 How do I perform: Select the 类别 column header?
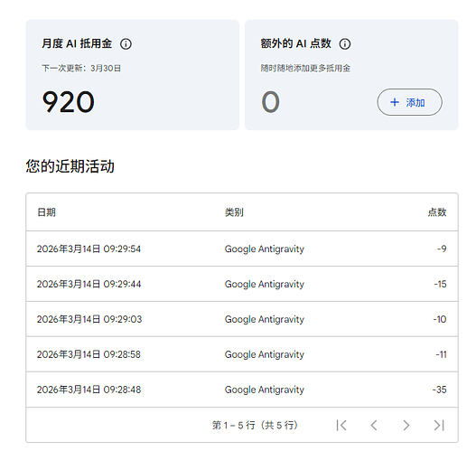click(234, 212)
